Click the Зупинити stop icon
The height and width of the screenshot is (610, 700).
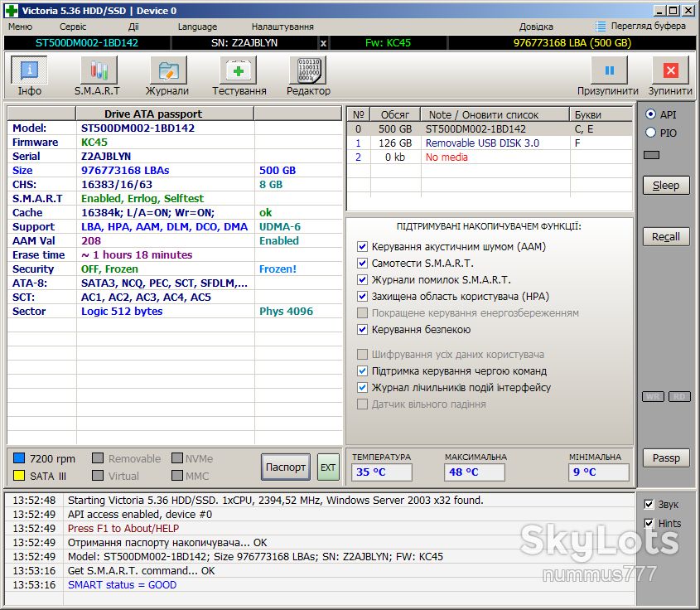(670, 70)
